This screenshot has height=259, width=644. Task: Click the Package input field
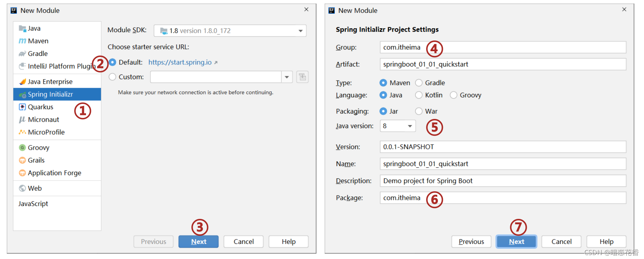click(503, 198)
